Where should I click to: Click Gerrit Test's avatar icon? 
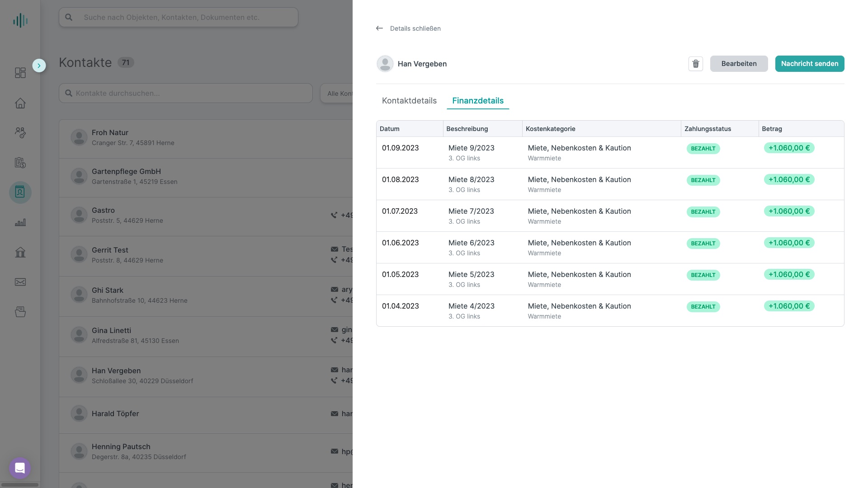pyautogui.click(x=79, y=254)
